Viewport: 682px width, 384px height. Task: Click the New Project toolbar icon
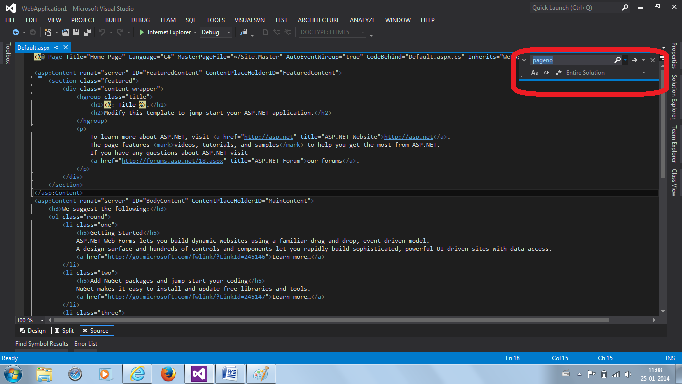click(x=48, y=32)
